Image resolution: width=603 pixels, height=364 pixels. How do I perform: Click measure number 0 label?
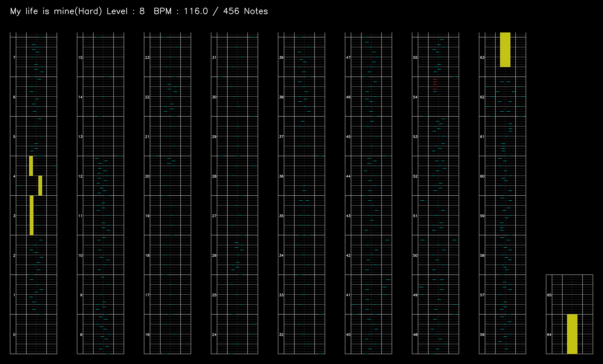(14, 334)
